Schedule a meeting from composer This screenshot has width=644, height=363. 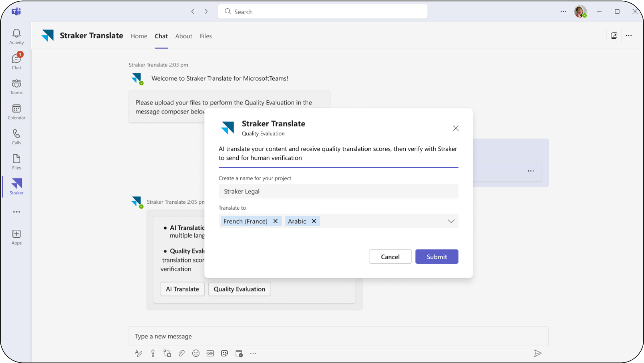[x=239, y=353]
